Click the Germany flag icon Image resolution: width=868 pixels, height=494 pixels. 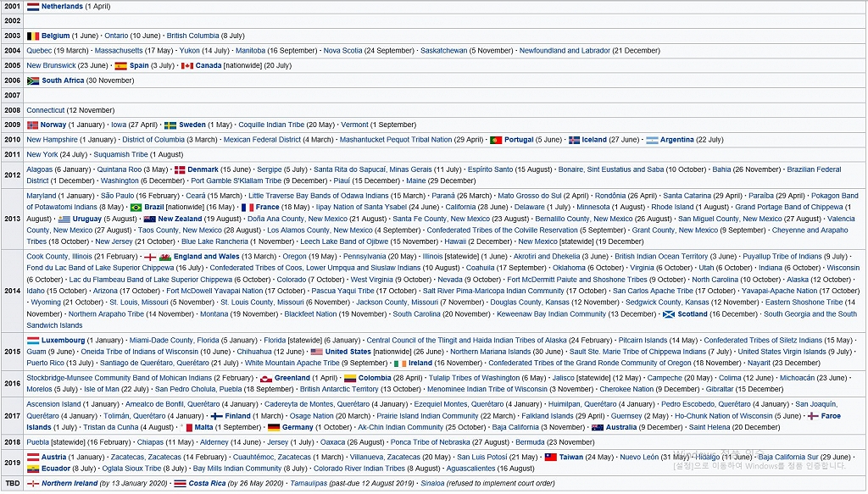tap(274, 428)
